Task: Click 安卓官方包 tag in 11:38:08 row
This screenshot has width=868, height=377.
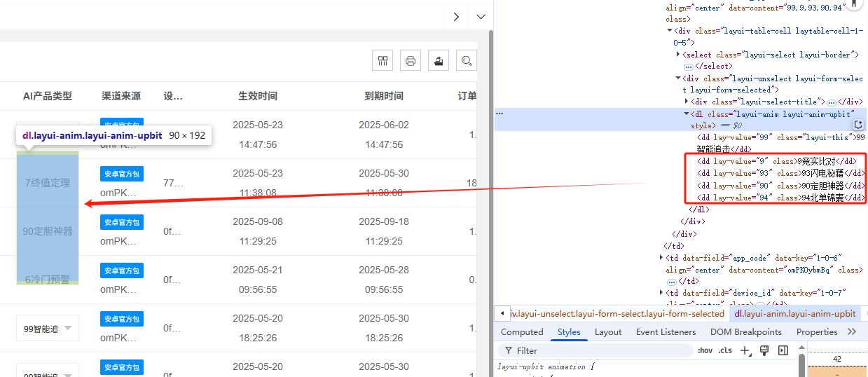Action: (x=122, y=174)
